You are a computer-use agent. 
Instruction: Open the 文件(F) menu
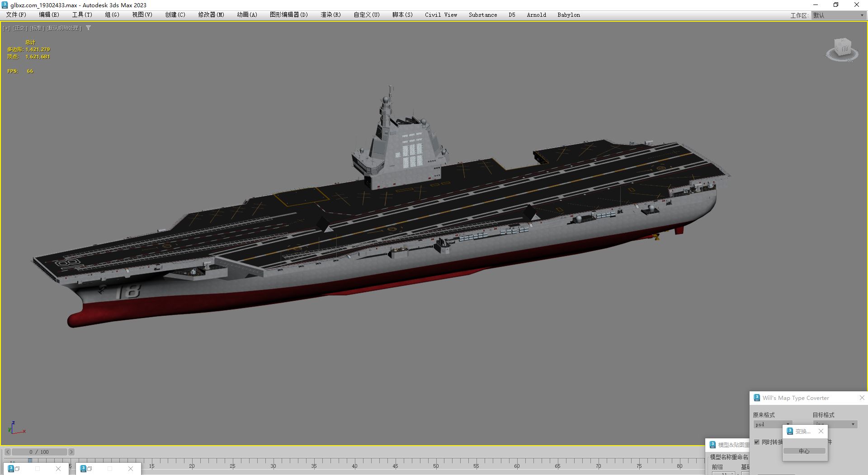[x=16, y=15]
